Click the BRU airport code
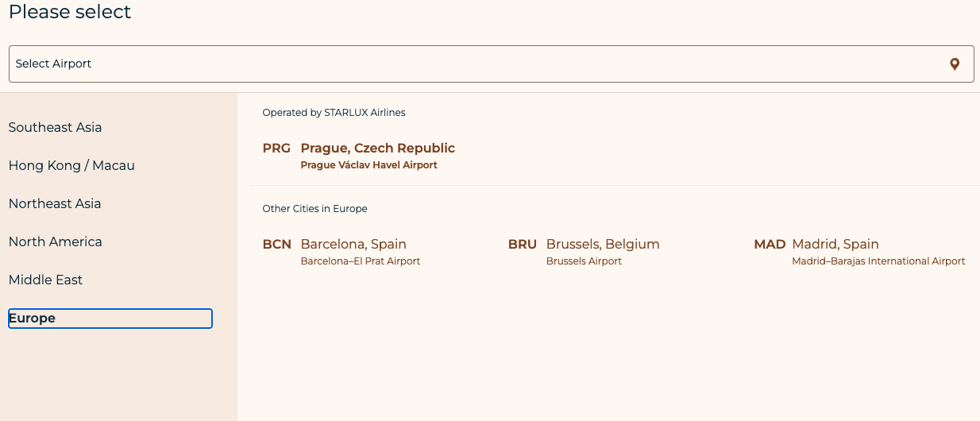The image size is (980, 421). click(x=523, y=244)
